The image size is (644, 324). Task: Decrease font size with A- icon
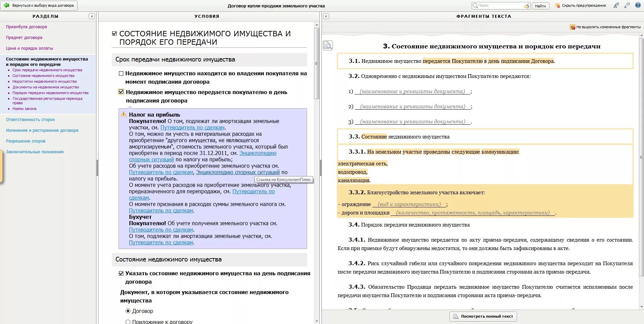627,5
